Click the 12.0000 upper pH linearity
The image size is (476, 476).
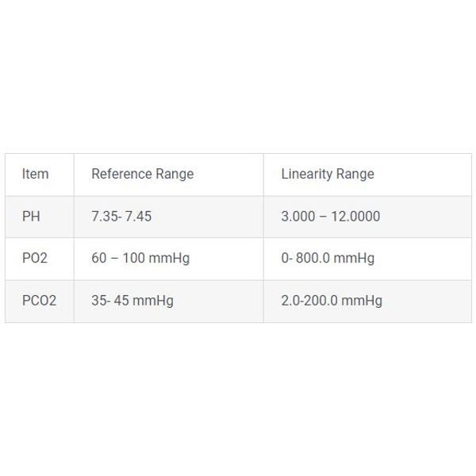click(355, 217)
